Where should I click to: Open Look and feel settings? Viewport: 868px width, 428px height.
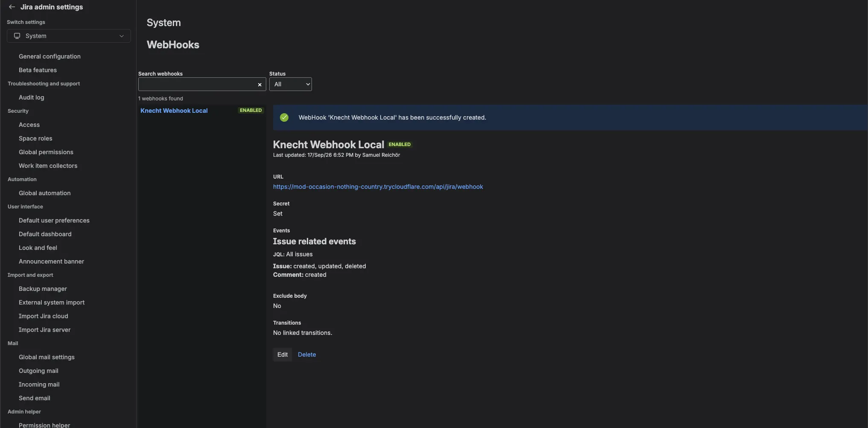point(38,248)
